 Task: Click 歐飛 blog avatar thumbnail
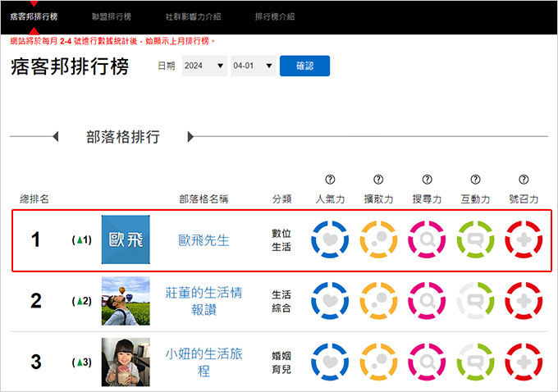click(126, 239)
